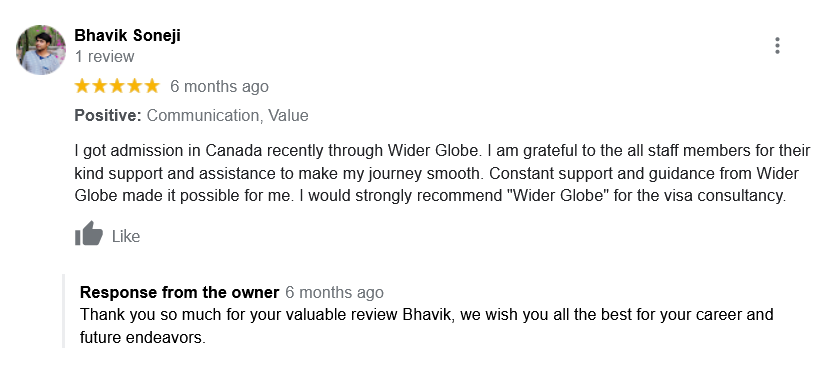Click the review's "6 months ago" timestamp beside the stars
829x371 pixels.
point(219,87)
